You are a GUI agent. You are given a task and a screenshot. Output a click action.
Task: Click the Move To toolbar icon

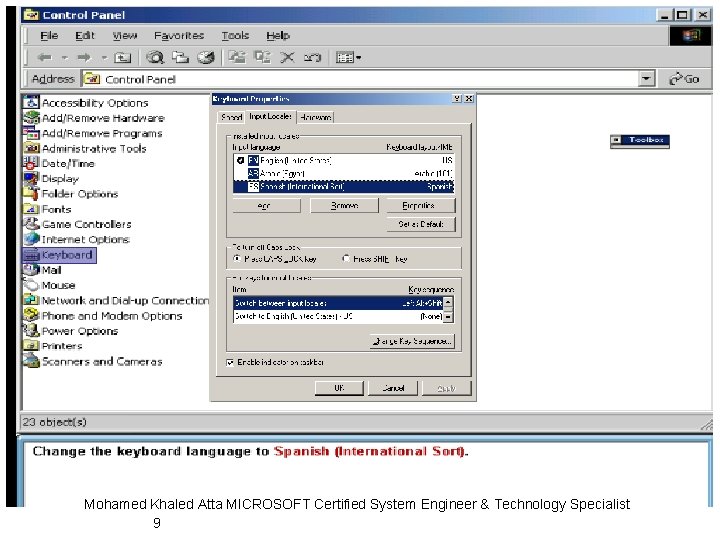237,57
